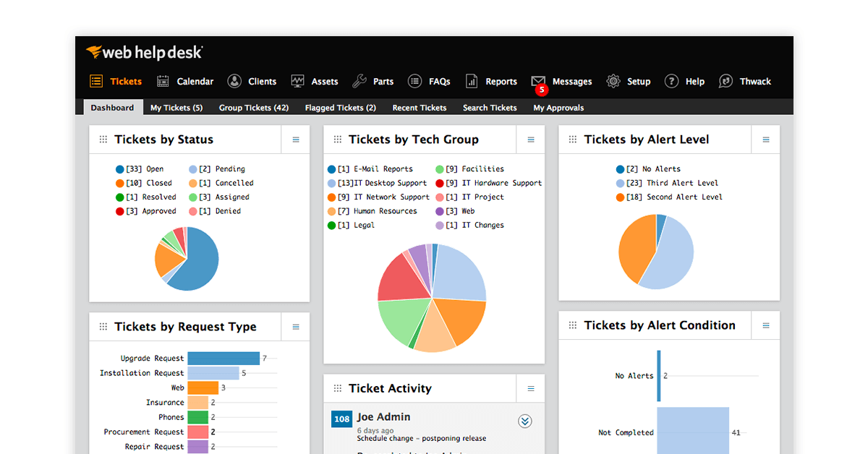Click the Parts wrench icon
Image resolution: width=868 pixels, height=454 pixels.
(x=359, y=82)
